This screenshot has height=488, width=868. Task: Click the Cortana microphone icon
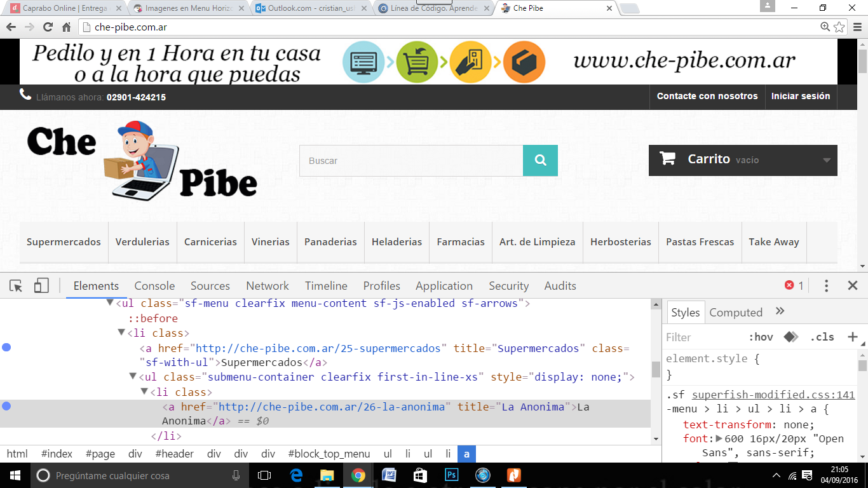[x=236, y=475]
